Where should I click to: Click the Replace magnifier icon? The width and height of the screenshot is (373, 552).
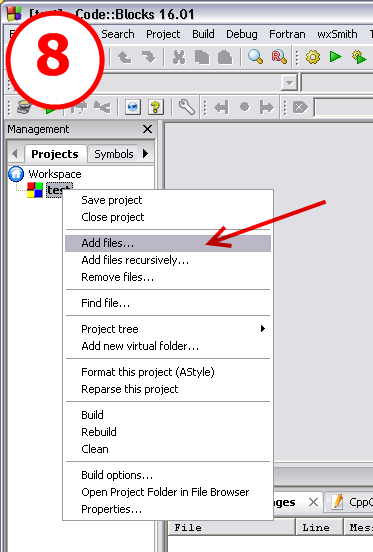click(x=279, y=57)
